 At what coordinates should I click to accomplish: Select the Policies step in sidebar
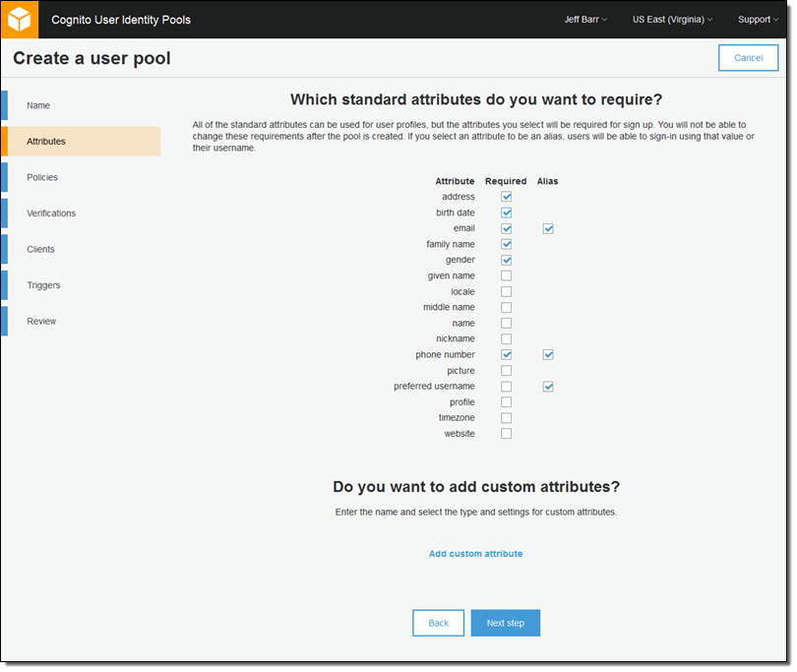(42, 177)
